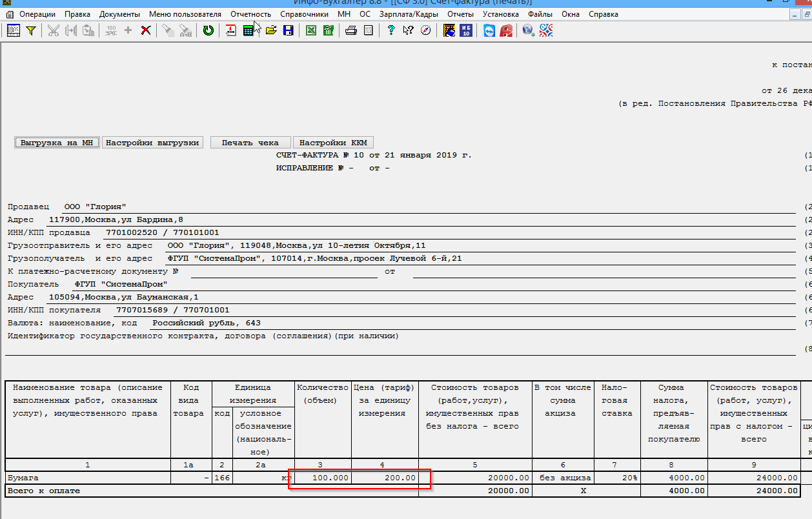
Task: Click the paste clipboard icon
Action: click(x=89, y=30)
